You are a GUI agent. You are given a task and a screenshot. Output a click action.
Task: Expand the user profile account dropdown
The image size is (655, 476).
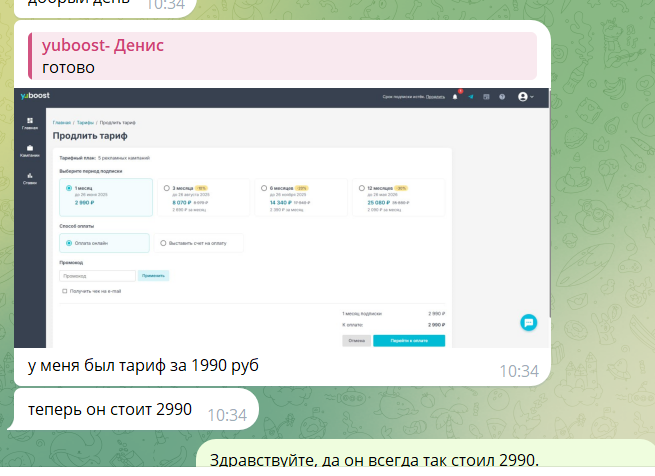pyautogui.click(x=525, y=97)
